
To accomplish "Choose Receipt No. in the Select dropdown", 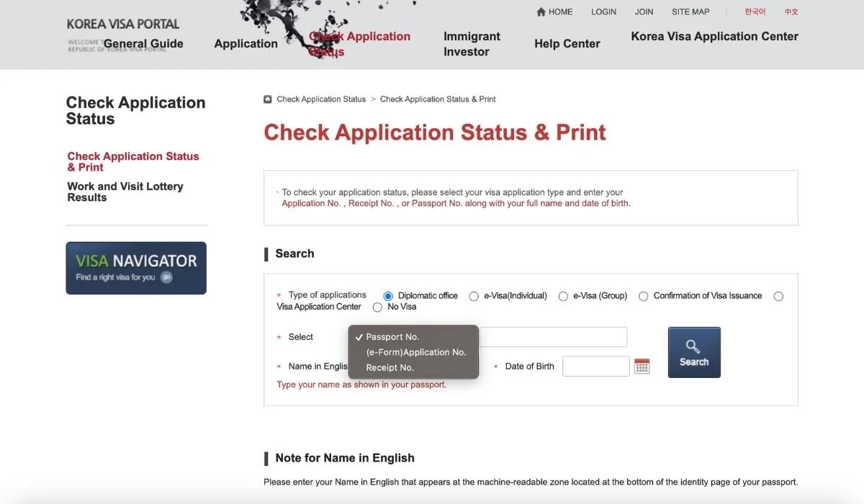I will (390, 367).
